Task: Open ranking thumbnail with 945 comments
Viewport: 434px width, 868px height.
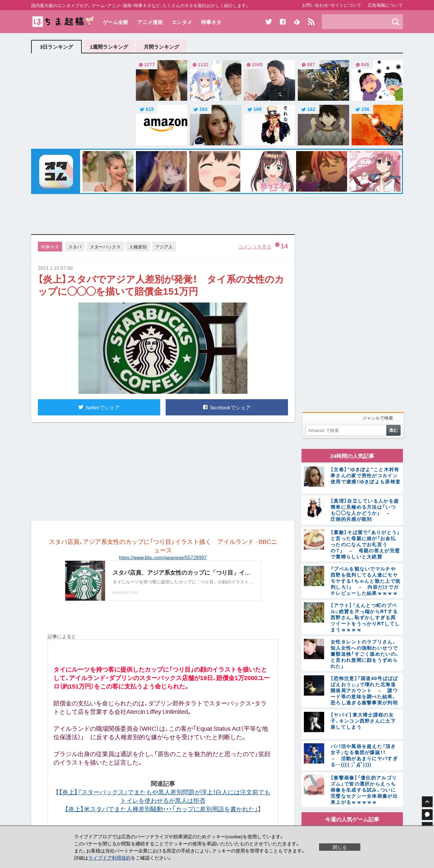Action: click(377, 80)
